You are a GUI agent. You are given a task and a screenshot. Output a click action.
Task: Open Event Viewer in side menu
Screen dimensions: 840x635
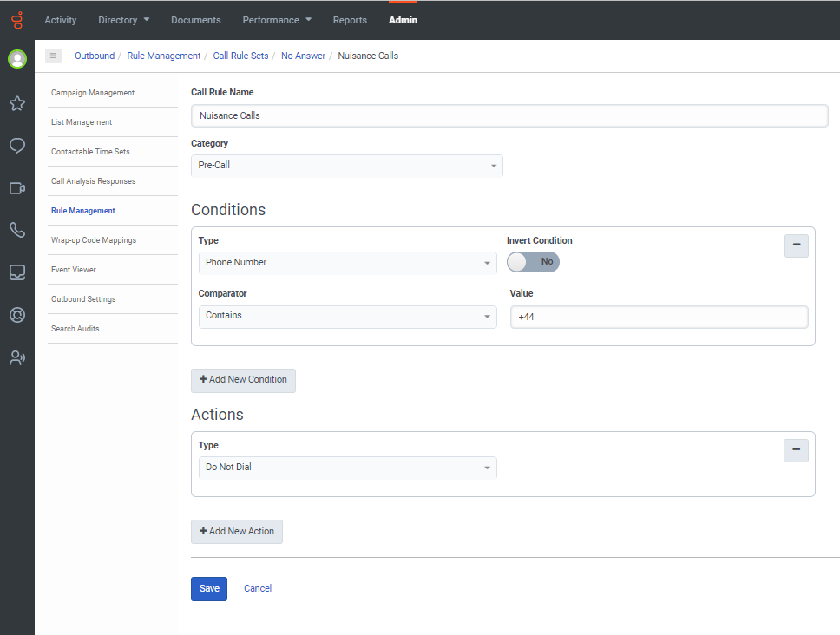tap(74, 269)
